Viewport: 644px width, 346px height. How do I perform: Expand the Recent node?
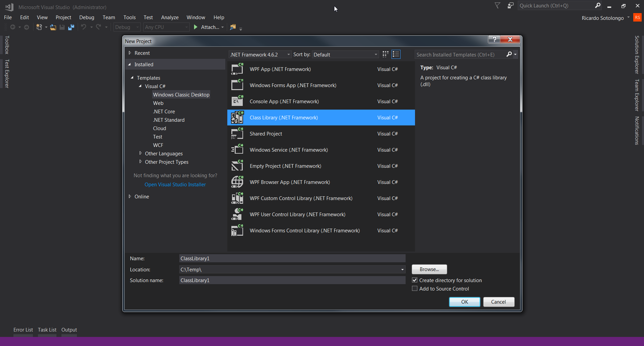pos(130,53)
